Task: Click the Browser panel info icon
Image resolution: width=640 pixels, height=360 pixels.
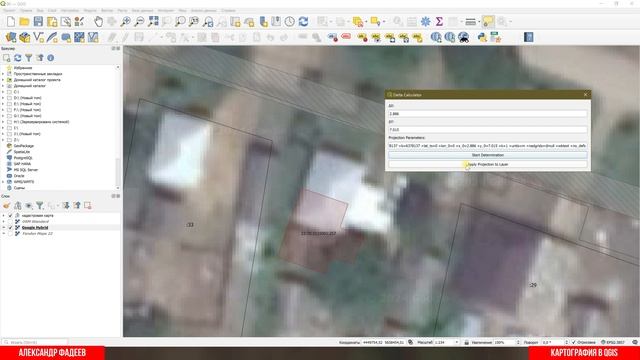Action: point(51,58)
